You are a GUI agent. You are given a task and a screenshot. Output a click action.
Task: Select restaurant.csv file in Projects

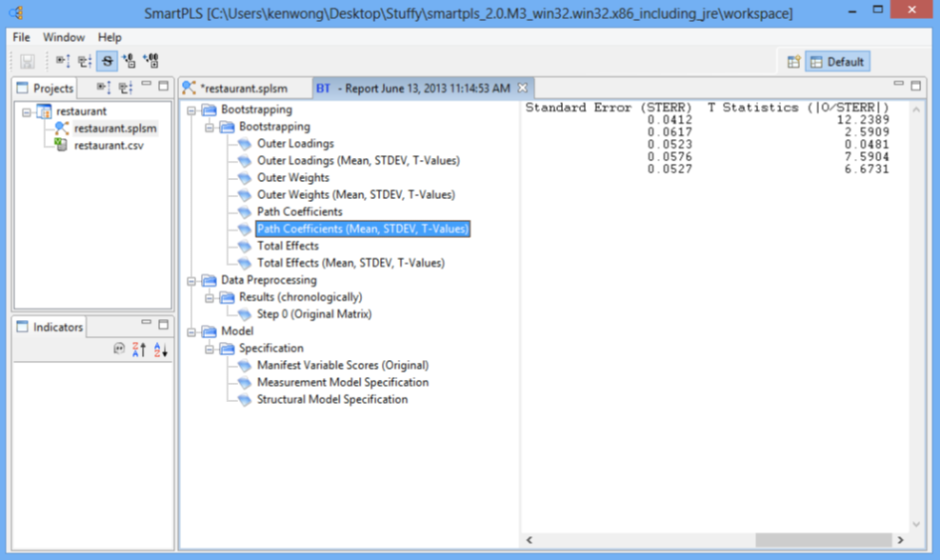click(x=109, y=146)
